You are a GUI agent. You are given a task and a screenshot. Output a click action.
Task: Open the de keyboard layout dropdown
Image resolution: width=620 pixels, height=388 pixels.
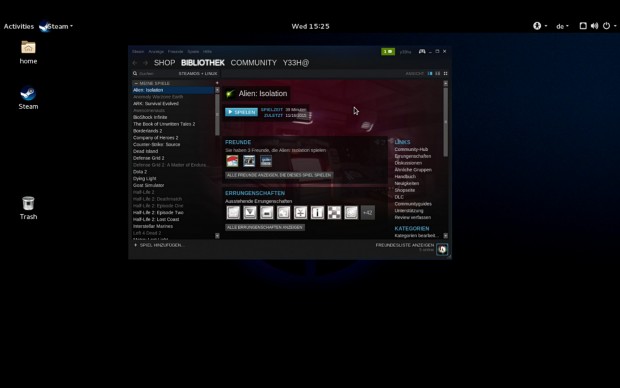(562, 26)
